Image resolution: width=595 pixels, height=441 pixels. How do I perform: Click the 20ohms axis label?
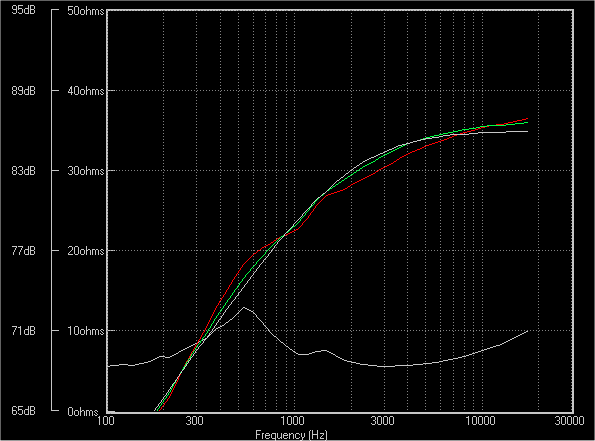click(86, 251)
